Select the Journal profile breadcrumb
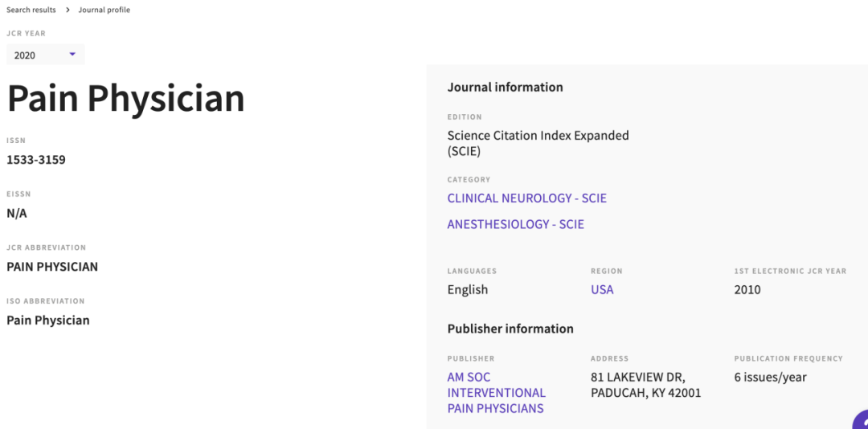The height and width of the screenshot is (429, 868). (x=104, y=10)
